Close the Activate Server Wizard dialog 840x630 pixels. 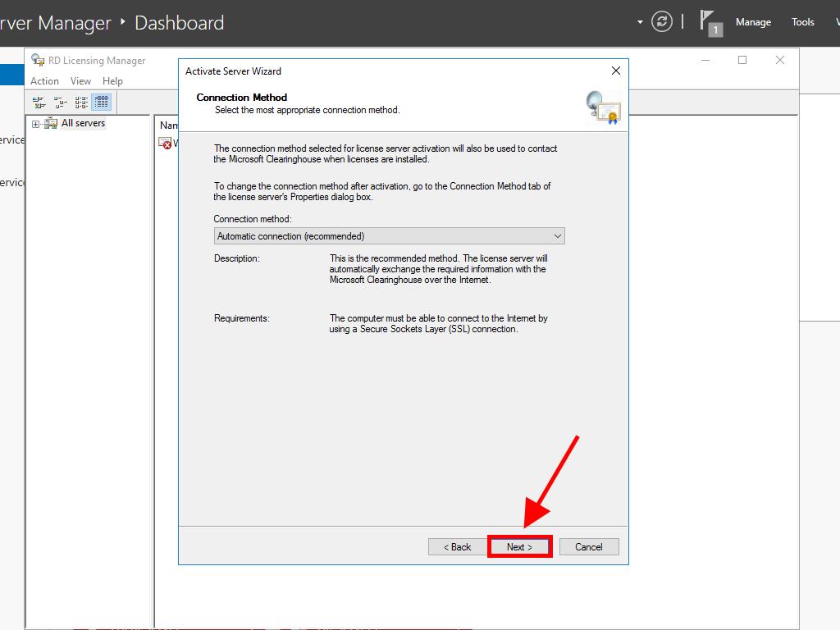(x=616, y=71)
